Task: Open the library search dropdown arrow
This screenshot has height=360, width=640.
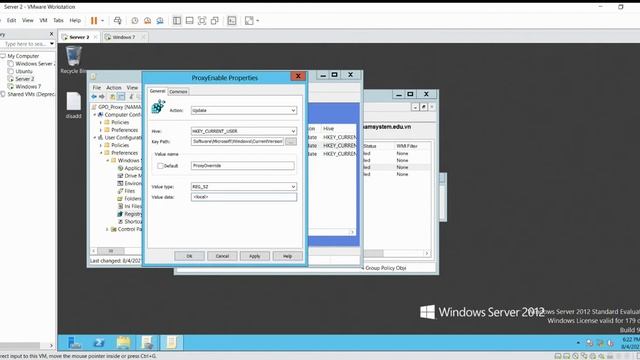Action: point(52,44)
